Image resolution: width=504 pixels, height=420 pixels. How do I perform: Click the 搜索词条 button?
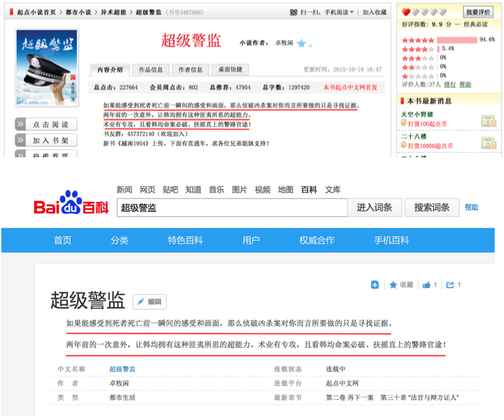click(x=432, y=207)
